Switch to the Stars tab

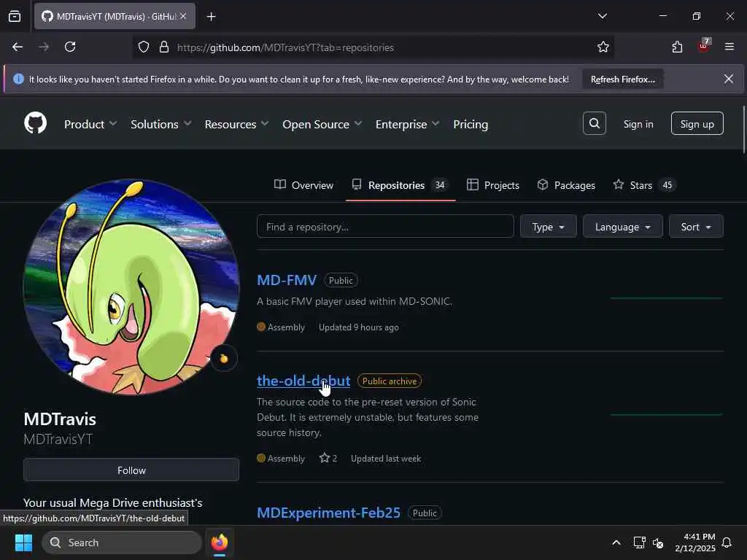643,185
